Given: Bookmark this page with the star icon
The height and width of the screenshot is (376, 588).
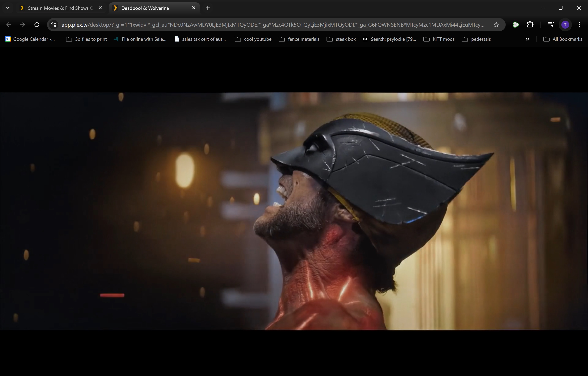Looking at the screenshot, I should (496, 25).
